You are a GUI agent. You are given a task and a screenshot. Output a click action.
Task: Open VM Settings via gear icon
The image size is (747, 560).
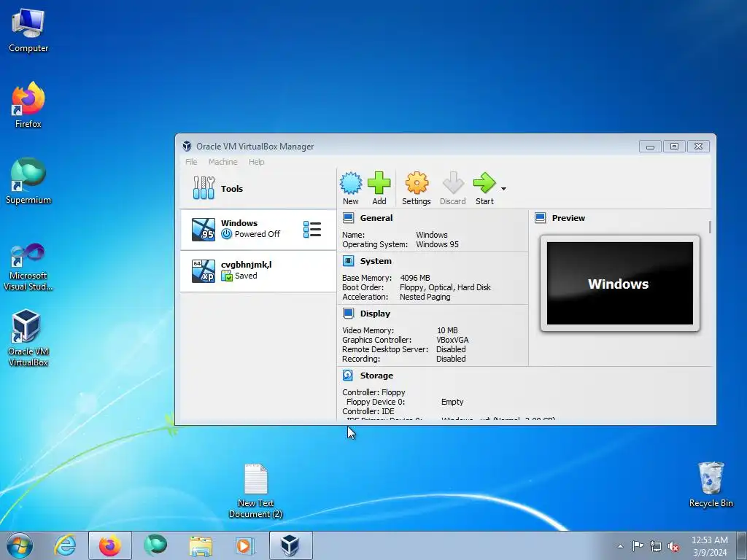(x=417, y=183)
